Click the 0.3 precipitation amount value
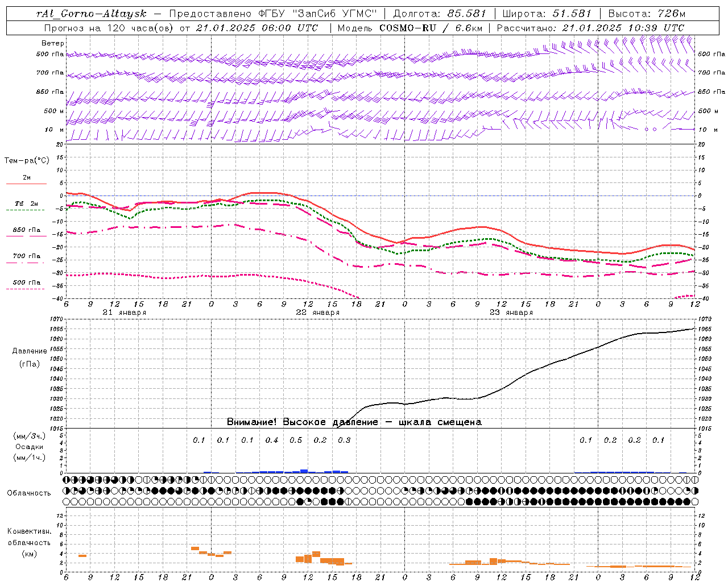 tap(344, 440)
